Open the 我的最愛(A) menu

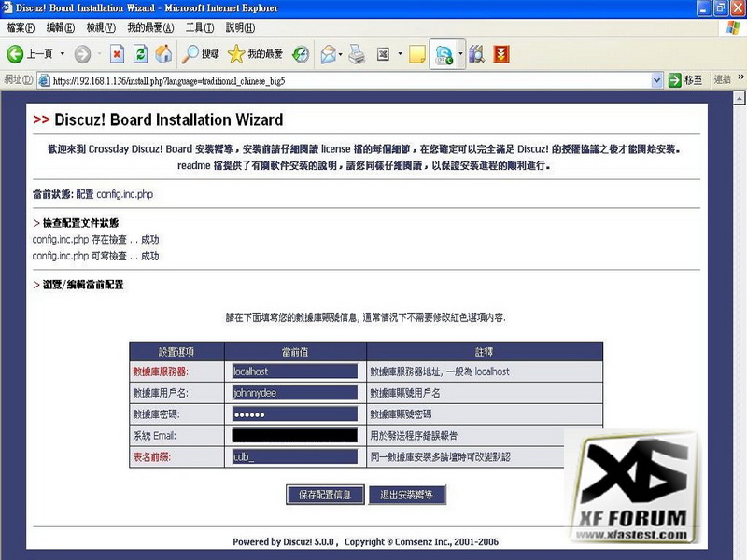150,28
